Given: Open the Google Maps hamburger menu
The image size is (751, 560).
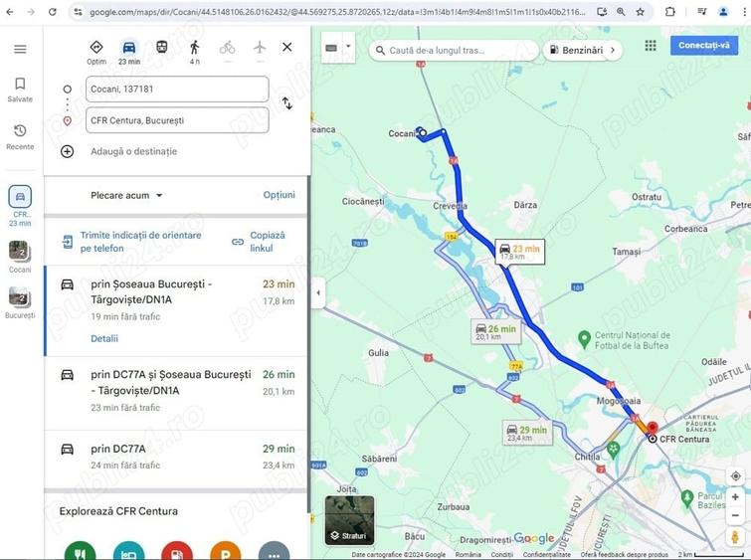Looking at the screenshot, I should (20, 49).
